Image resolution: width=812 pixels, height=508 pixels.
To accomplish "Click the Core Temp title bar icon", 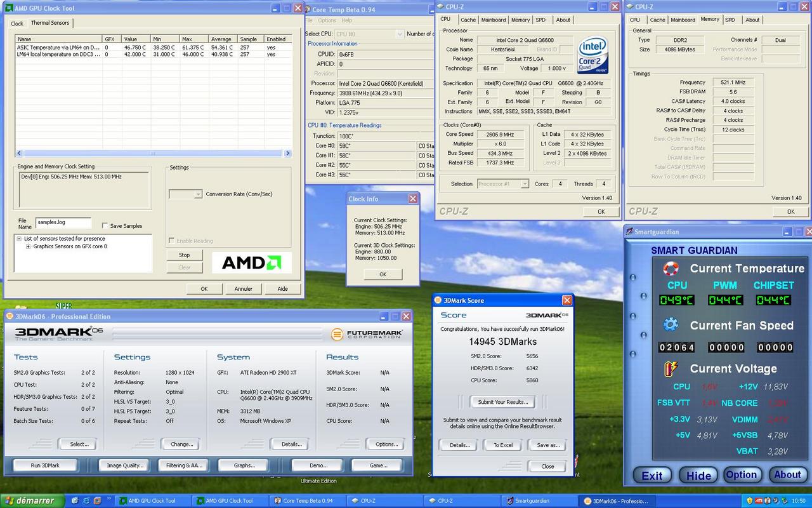I will 306,9.
